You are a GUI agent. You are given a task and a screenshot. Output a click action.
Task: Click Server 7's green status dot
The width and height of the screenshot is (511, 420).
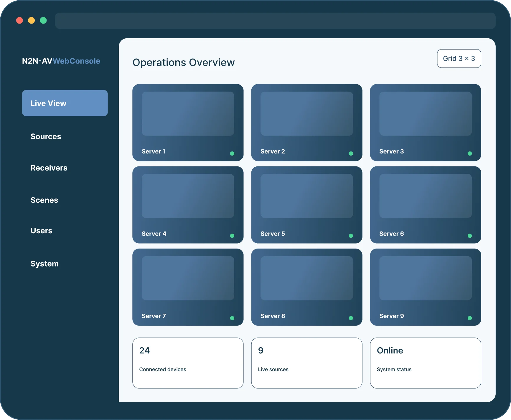point(232,318)
